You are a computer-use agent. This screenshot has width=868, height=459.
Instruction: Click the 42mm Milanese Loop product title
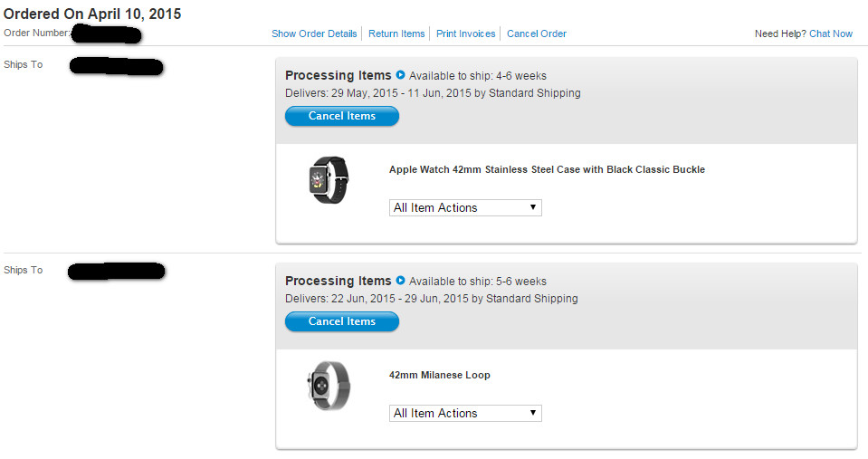click(x=440, y=375)
